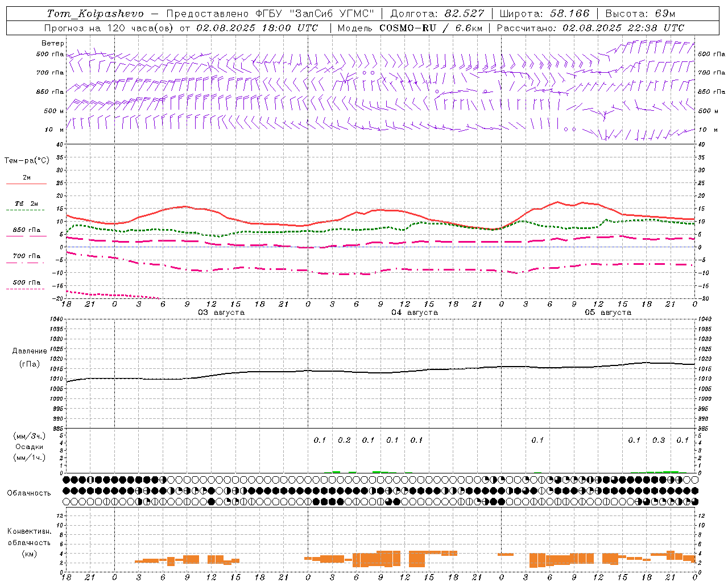The image size is (728, 582).
Task: Select the 700 гПа temperature legend entry
Action: 27,256
